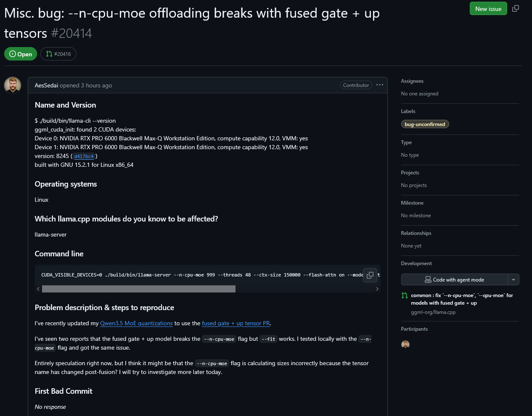
Task: Click the pull request icon under Development
Action: click(x=405, y=295)
